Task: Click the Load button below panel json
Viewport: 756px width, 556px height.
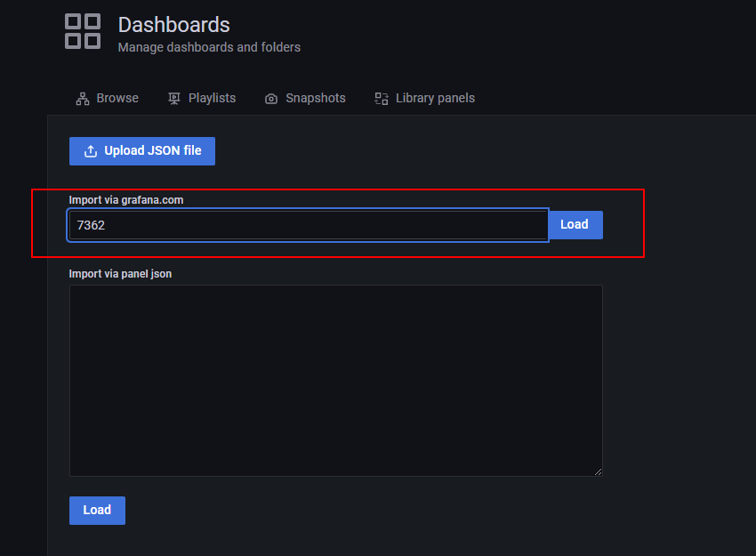Action: coord(98,511)
